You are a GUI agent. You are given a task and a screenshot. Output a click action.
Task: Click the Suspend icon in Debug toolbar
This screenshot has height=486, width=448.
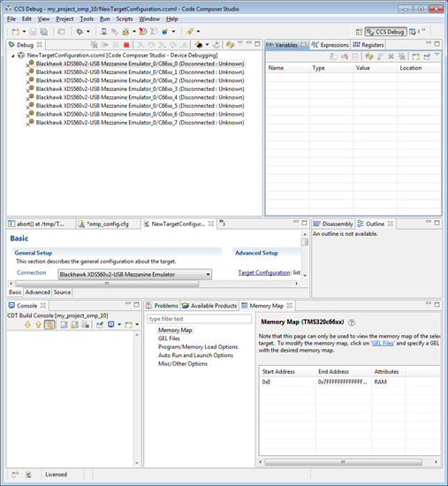point(116,45)
